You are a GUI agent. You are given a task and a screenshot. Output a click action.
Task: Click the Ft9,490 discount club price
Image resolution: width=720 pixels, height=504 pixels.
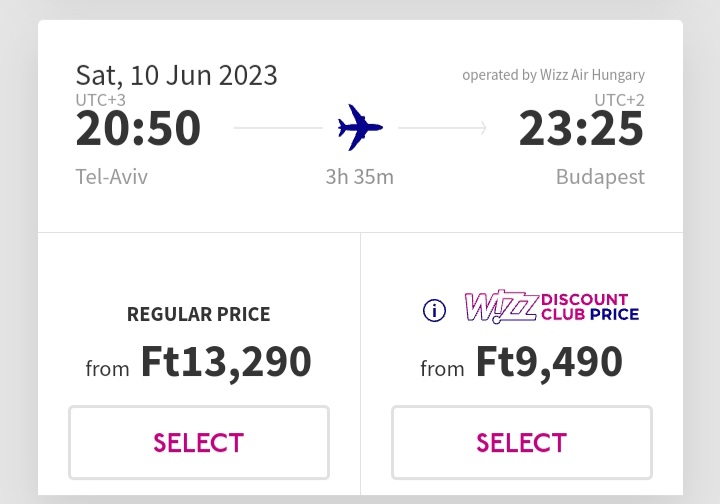[549, 363]
